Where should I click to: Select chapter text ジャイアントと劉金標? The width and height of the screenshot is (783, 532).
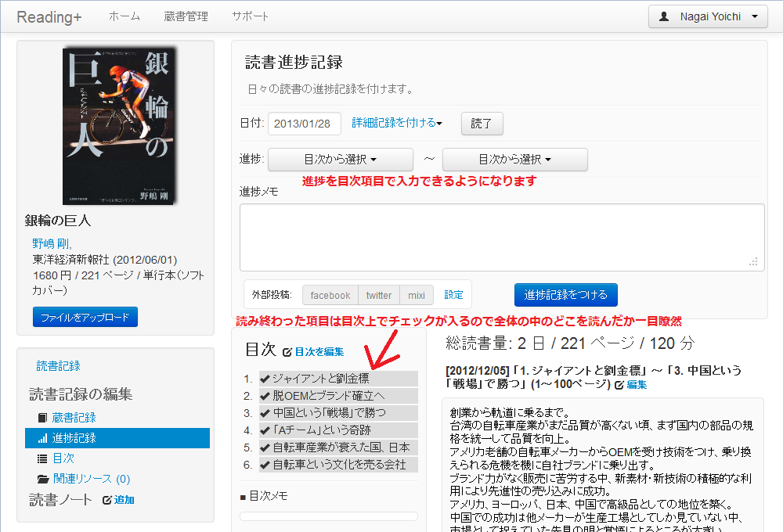click(x=321, y=379)
